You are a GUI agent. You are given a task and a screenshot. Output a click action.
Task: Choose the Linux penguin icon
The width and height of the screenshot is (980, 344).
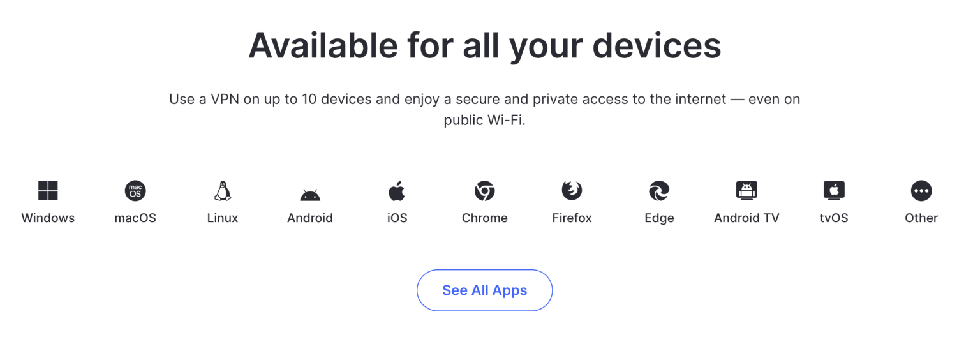click(x=223, y=190)
